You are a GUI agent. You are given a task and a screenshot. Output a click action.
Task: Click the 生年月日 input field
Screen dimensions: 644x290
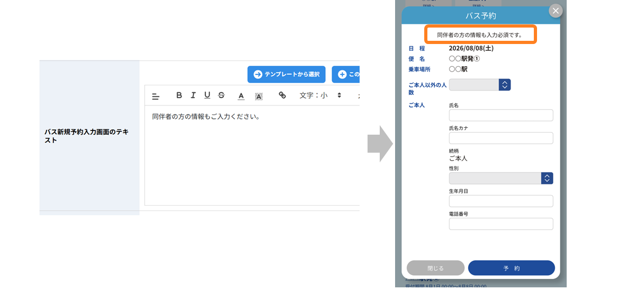[501, 201]
